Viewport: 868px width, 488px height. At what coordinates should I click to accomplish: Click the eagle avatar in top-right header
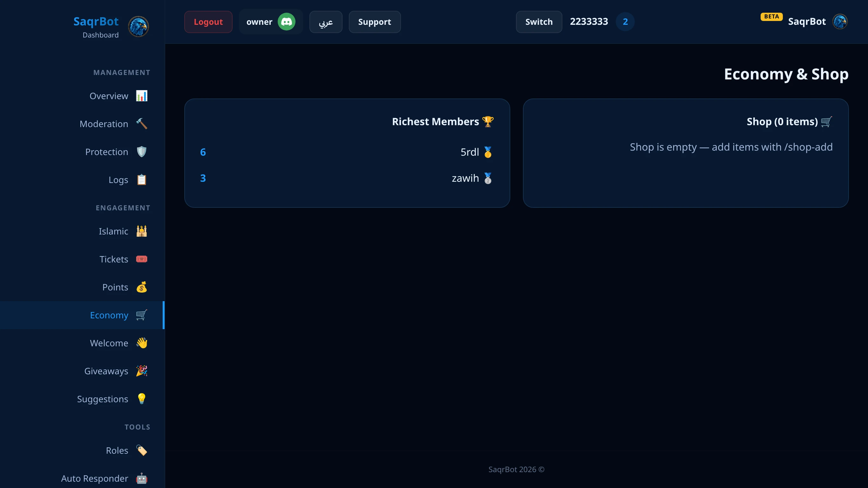click(840, 22)
